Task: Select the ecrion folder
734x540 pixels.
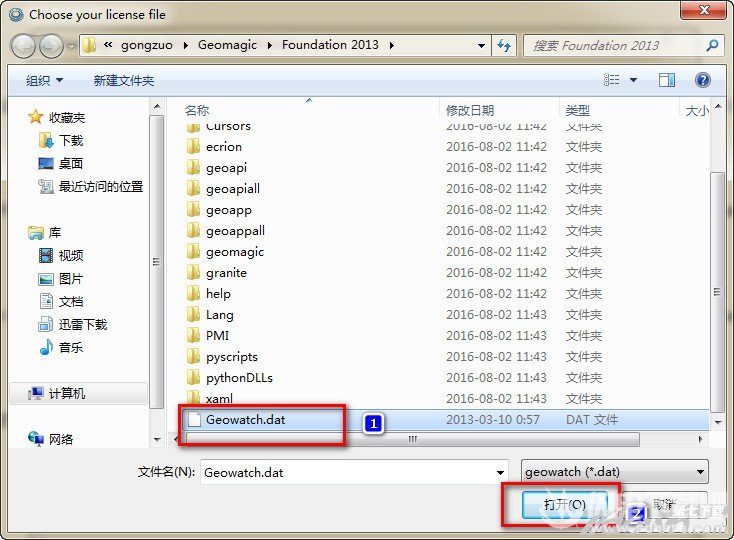Action: 224,146
